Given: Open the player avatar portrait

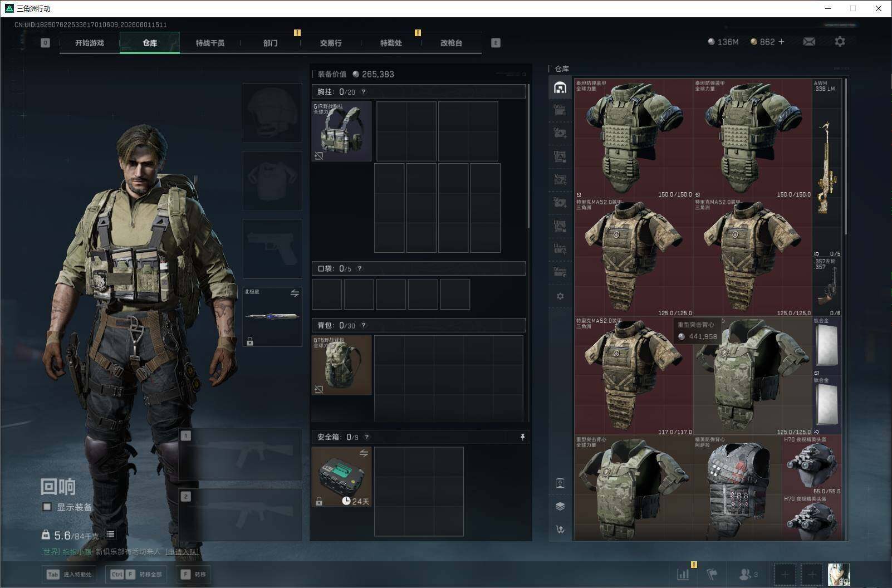Looking at the screenshot, I should pos(839,574).
